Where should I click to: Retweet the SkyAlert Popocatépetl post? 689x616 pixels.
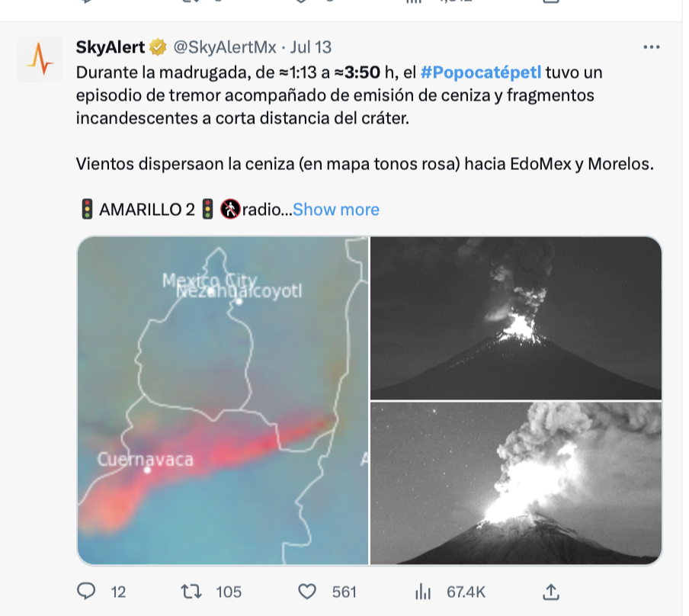[191, 592]
